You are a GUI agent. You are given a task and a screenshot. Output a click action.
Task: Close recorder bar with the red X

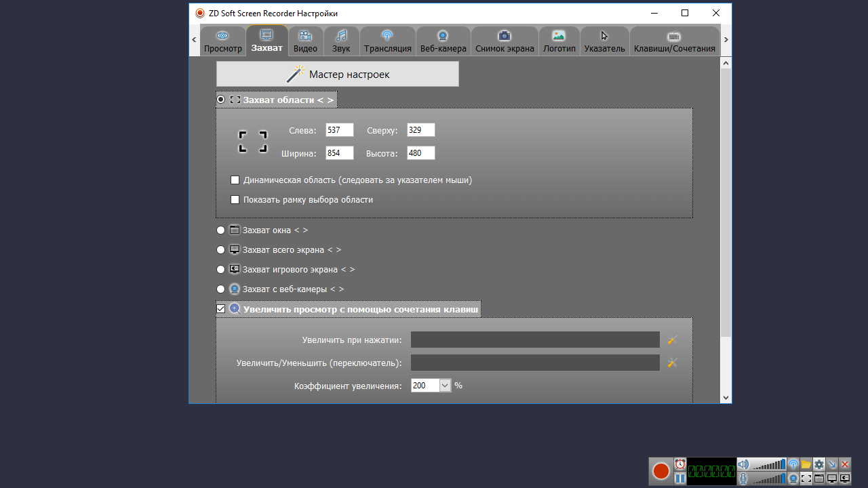(845, 464)
